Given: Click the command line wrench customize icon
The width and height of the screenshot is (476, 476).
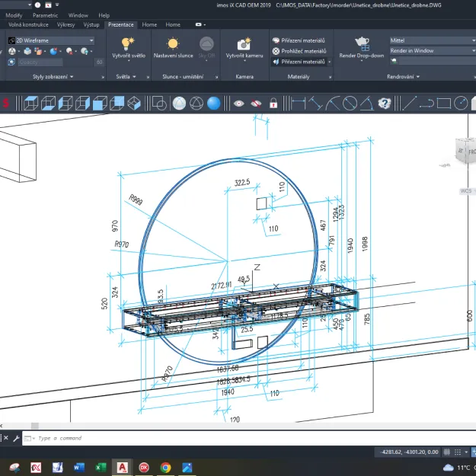Looking at the screenshot, I should (x=16, y=438).
